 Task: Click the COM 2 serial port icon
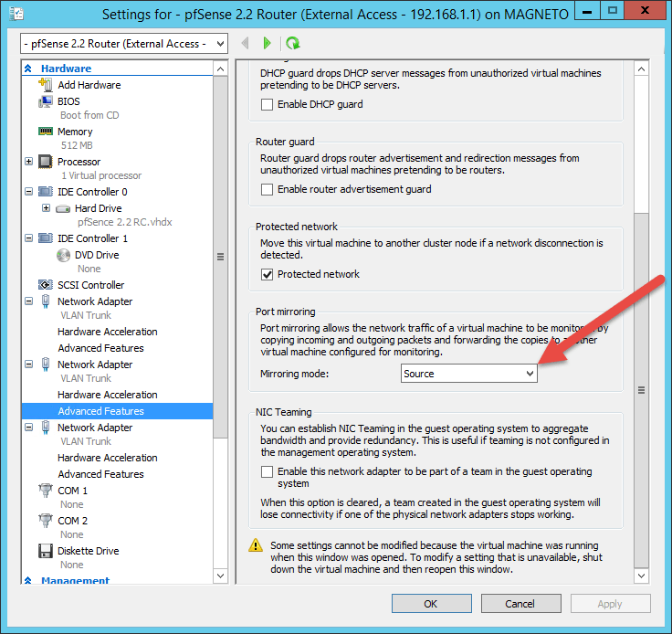click(x=46, y=521)
